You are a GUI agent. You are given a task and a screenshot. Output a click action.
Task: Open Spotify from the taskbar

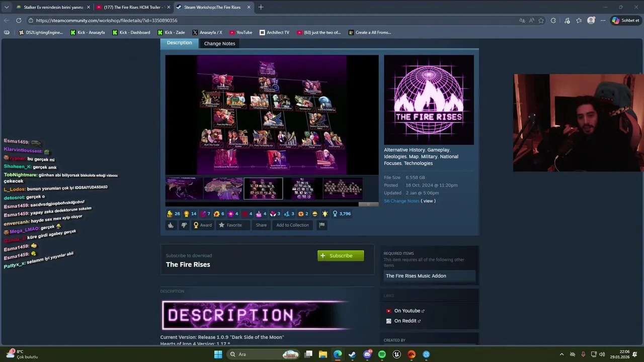382,354
